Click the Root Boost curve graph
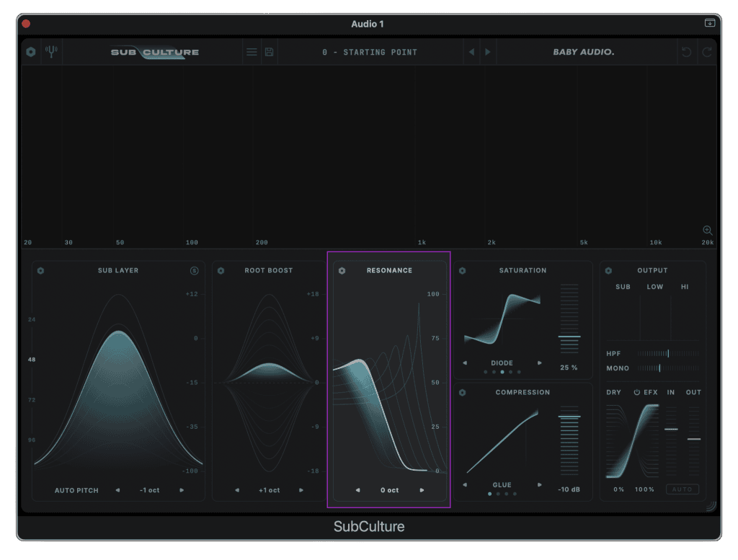This screenshot has height=560, width=738. pyautogui.click(x=269, y=382)
